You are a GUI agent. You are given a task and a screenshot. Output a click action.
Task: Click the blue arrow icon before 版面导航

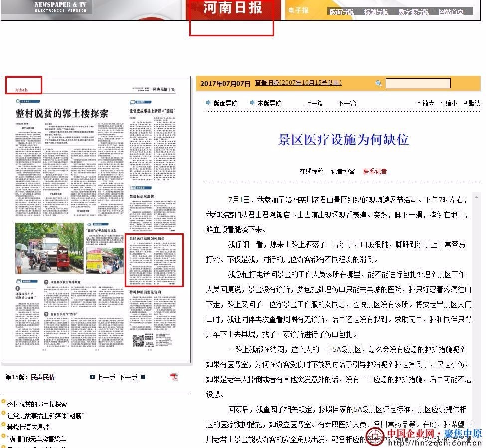point(208,103)
